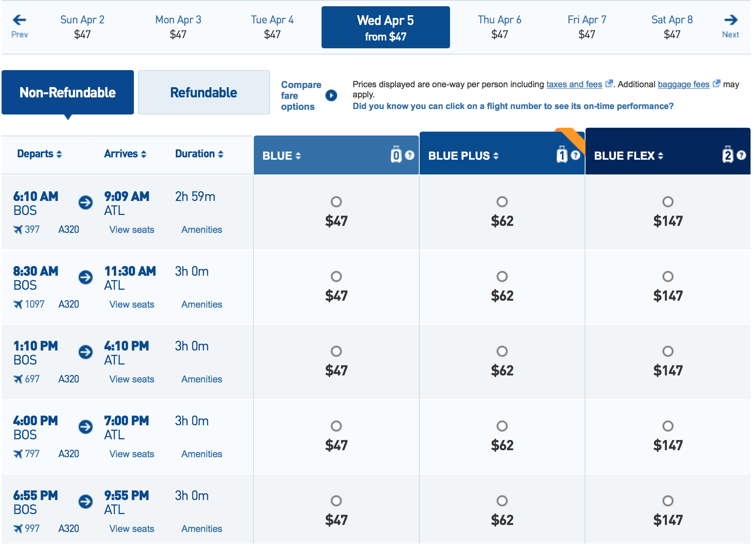Select the Thu Apr 6 date tab
756x546 pixels.
[x=499, y=27]
